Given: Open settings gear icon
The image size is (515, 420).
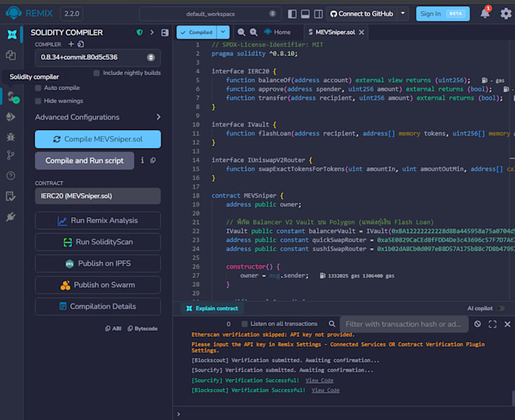Looking at the screenshot, I should (506, 14).
